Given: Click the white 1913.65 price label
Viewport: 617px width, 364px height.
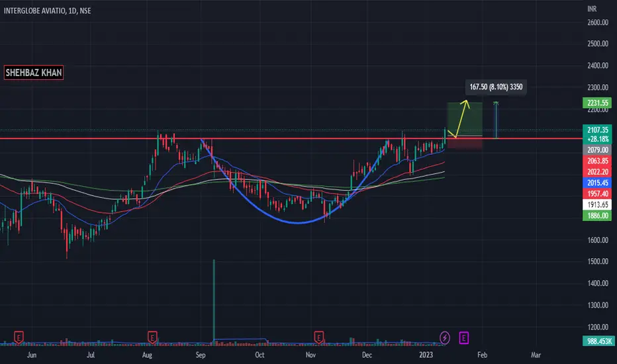Looking at the screenshot, I should (597, 205).
